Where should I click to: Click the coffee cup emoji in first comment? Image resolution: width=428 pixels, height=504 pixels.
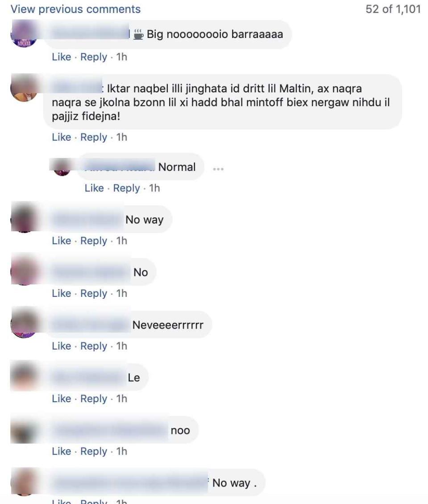point(138,34)
